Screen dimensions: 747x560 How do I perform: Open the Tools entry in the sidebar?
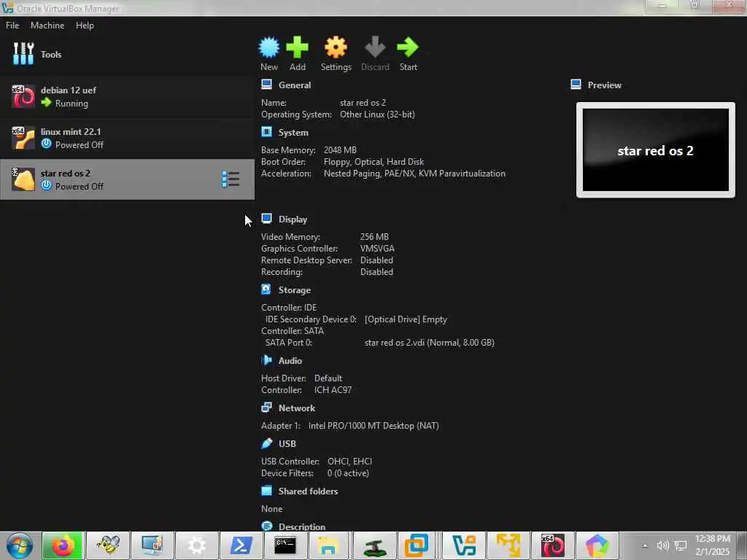[127, 54]
